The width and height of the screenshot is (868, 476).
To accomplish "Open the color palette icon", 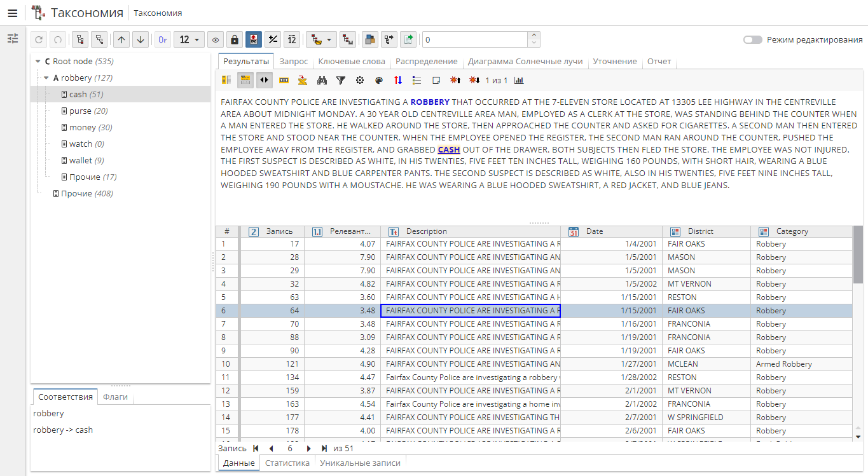I will coord(379,80).
